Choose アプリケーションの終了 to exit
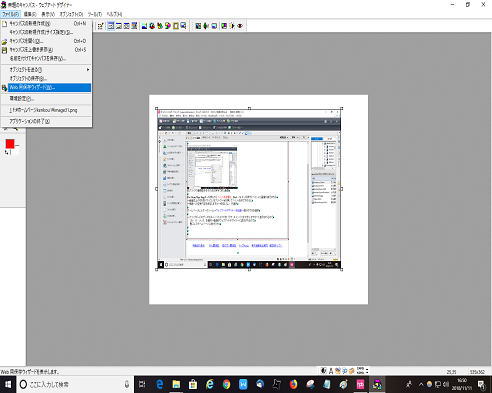Image resolution: width=492 pixels, height=393 pixels. click(46, 121)
